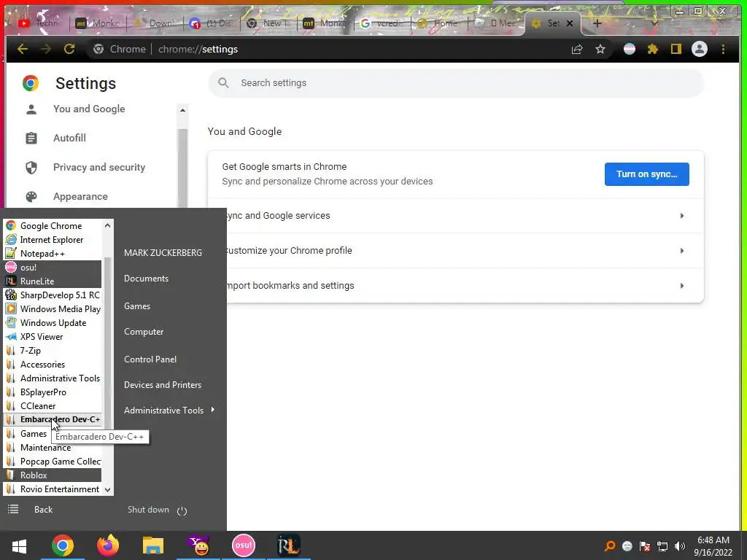
Task: Select Appearance in settings sidebar
Action: click(80, 197)
